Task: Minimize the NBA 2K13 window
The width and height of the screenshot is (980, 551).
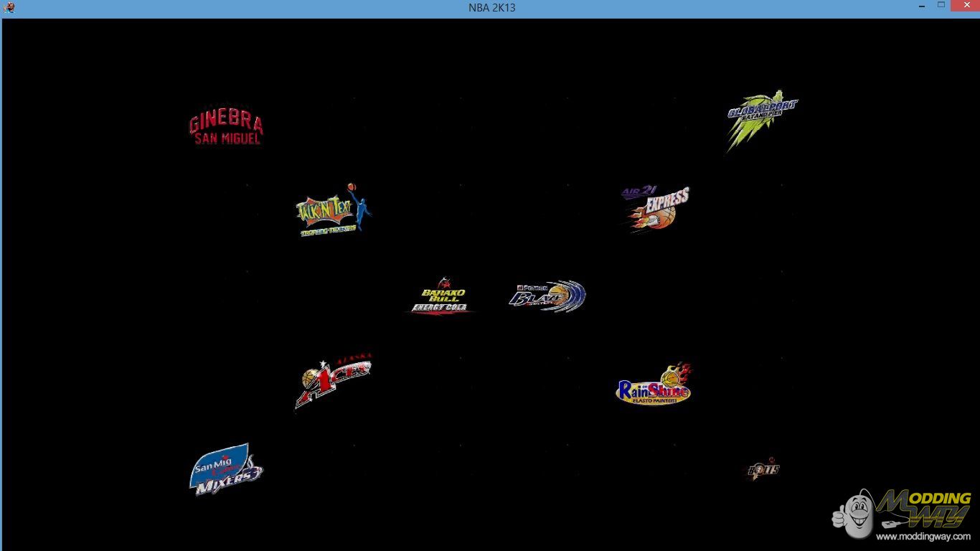Action: [922, 6]
